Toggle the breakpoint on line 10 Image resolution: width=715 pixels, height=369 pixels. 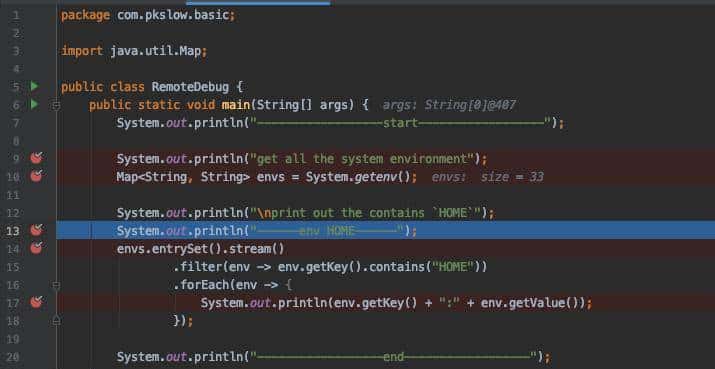coord(36,176)
